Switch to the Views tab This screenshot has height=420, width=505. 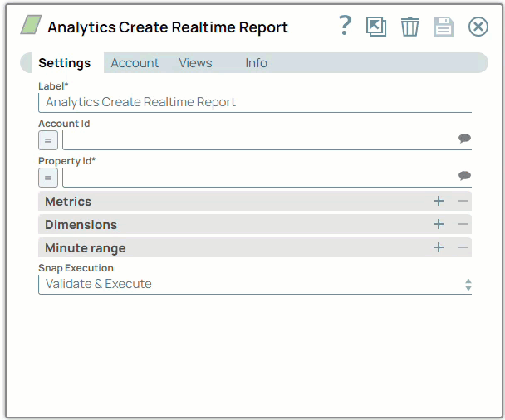tap(195, 63)
